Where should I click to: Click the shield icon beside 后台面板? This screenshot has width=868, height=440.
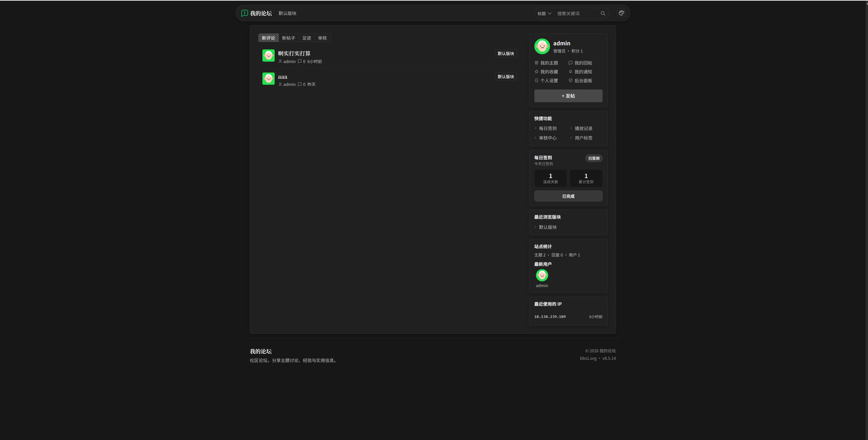(x=570, y=80)
